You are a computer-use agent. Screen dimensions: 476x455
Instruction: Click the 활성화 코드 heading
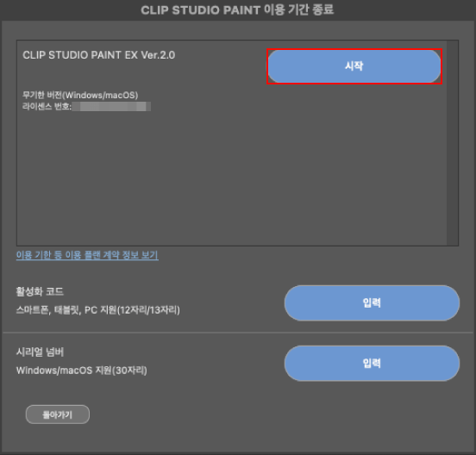(x=40, y=292)
